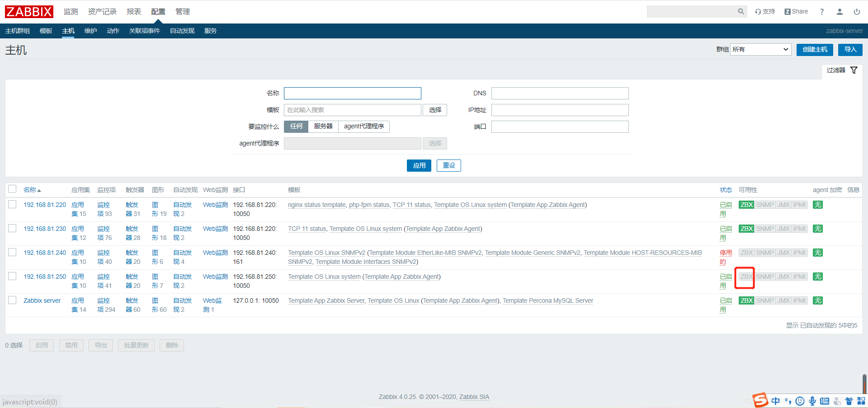
Task: Click the ZABBIX logo
Action: (29, 12)
